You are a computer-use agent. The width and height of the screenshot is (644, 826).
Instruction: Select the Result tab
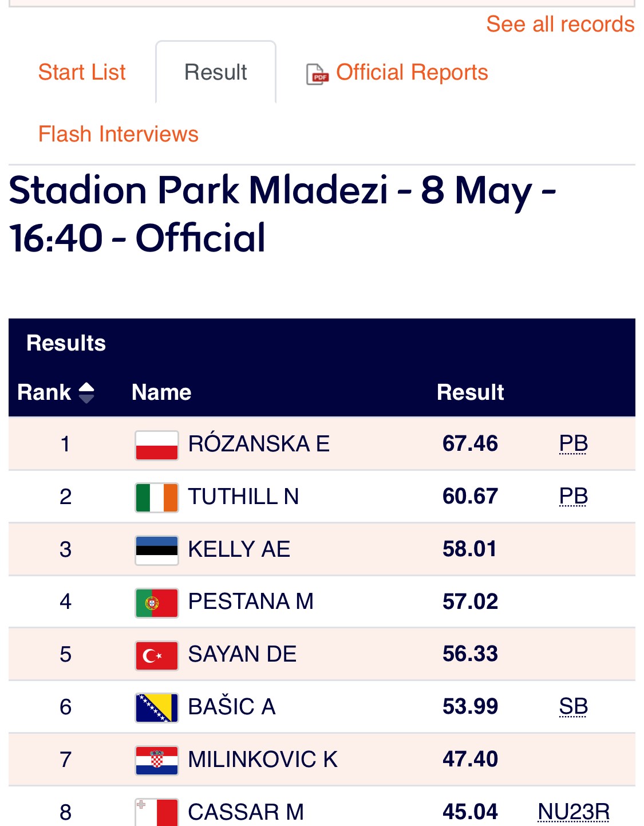click(216, 72)
